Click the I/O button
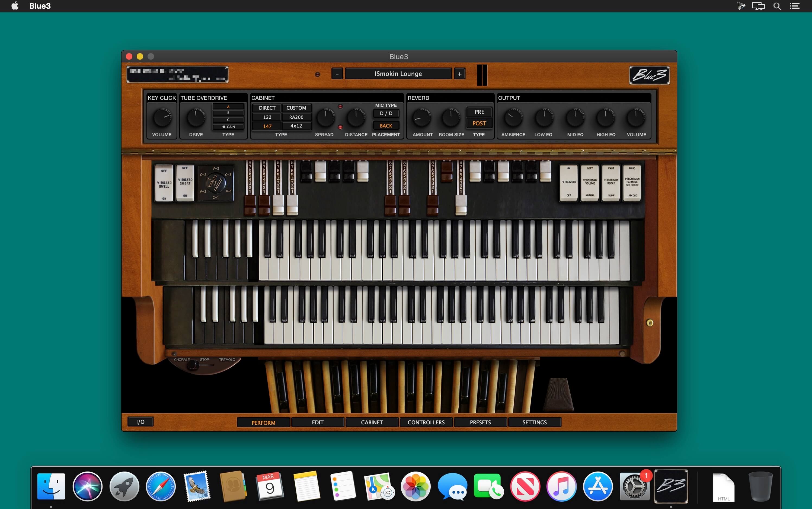Image resolution: width=812 pixels, height=509 pixels. 140,422
